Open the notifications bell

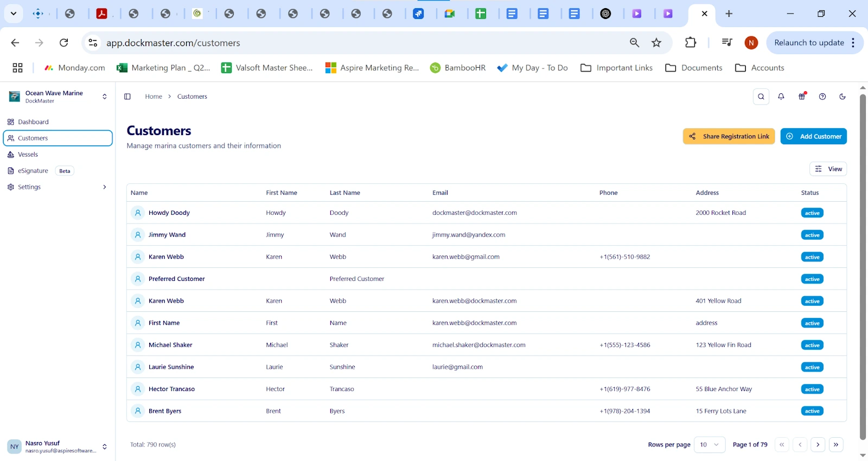(781, 97)
